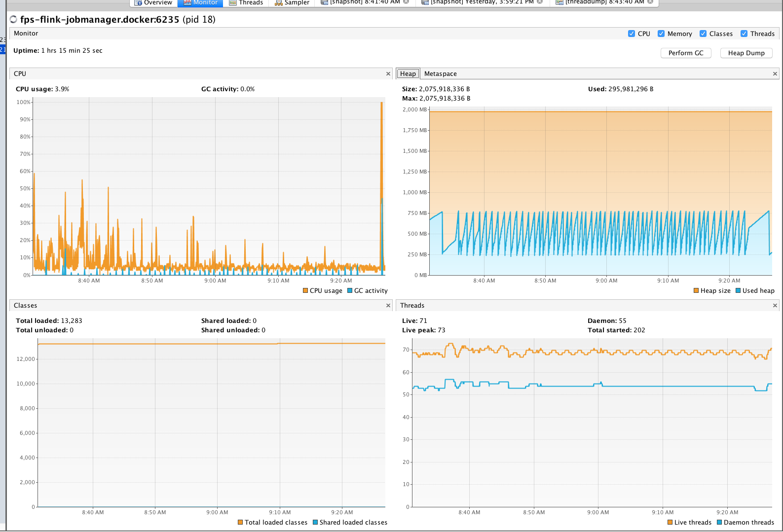
Task: Close the Heap memory graph panel
Action: pos(775,74)
